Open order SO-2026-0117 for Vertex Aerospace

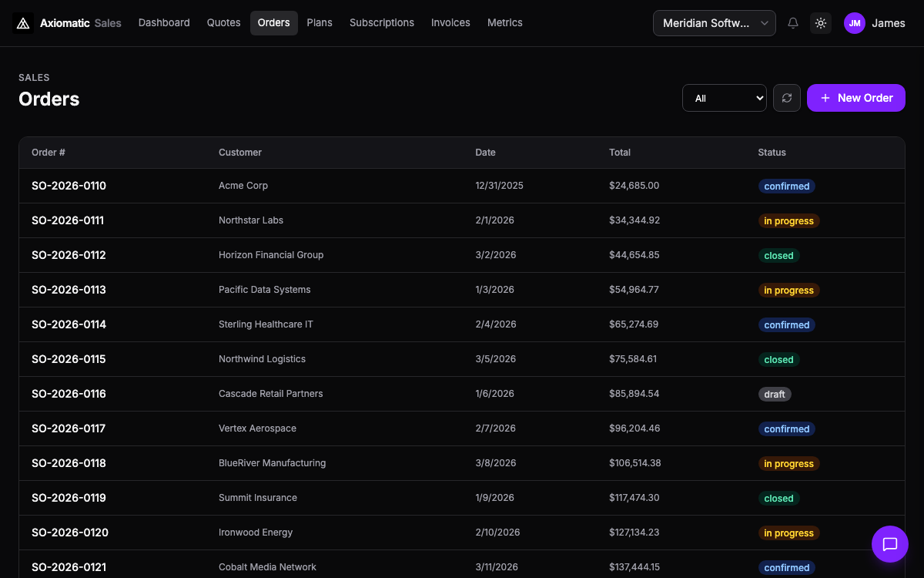point(308,428)
